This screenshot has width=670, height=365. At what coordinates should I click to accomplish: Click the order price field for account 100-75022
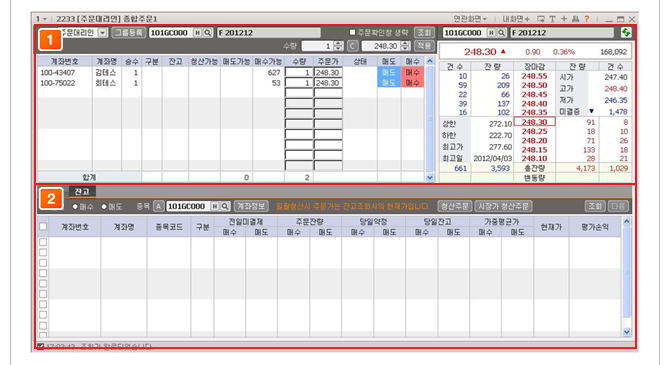328,83
